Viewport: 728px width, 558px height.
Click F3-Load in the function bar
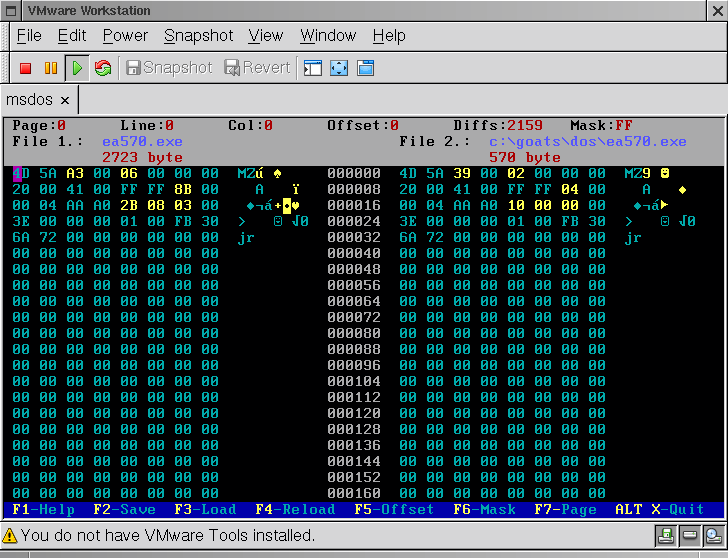click(206, 510)
